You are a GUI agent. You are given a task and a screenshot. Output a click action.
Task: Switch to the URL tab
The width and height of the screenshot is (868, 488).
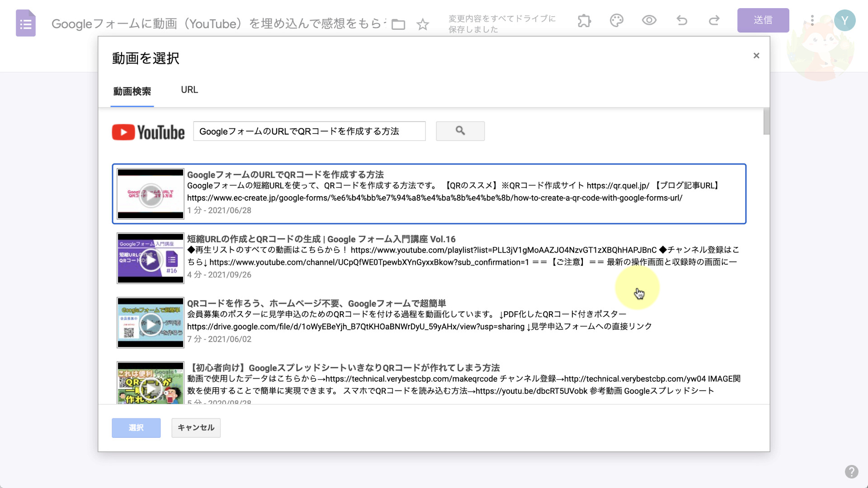pyautogui.click(x=189, y=90)
